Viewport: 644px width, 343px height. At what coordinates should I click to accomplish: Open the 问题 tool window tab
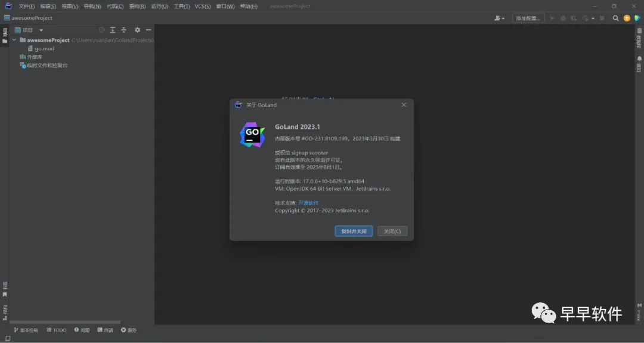tap(82, 330)
